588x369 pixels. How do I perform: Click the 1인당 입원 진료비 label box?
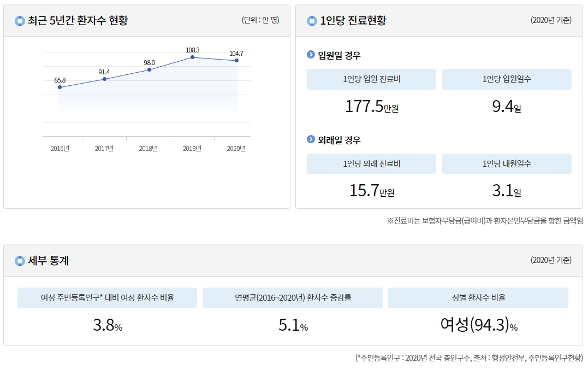pyautogui.click(x=371, y=79)
